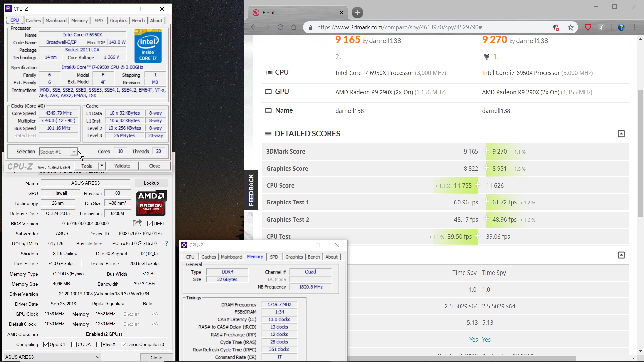Click the plus next to 9 270 score
This screenshot has width=644, height=362.
[x=486, y=150]
